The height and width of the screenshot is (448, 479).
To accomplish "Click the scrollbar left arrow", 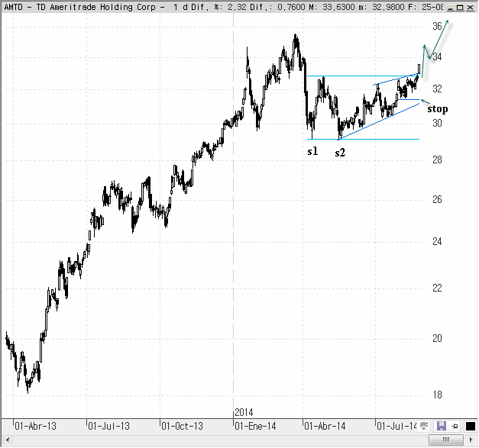I will click(8, 440).
